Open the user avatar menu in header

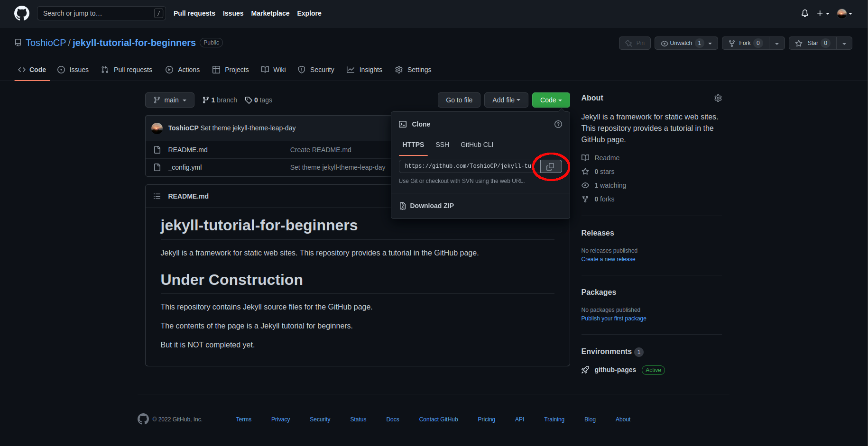point(844,13)
